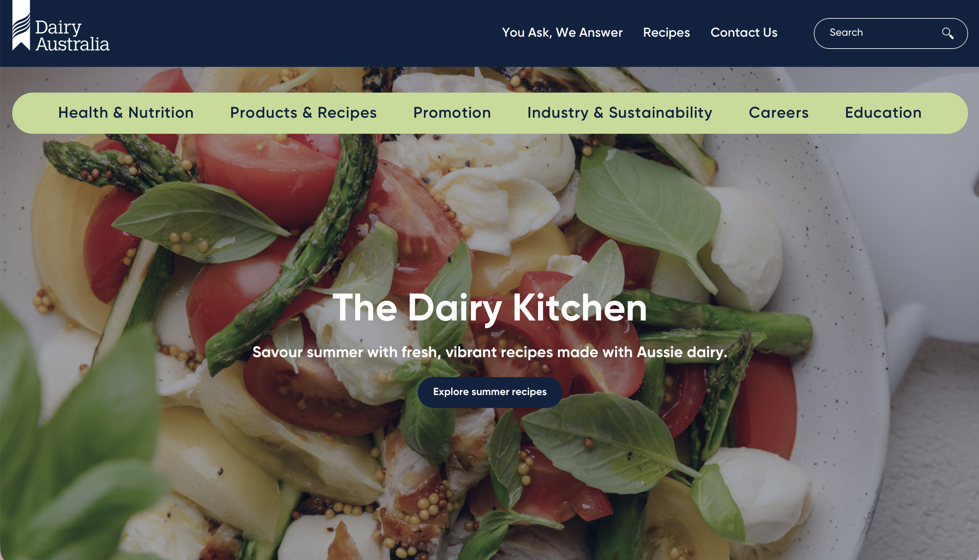Click the Dairy Australia ribbon logo icon
Viewport: 979px width, 560px height.
coord(21,25)
